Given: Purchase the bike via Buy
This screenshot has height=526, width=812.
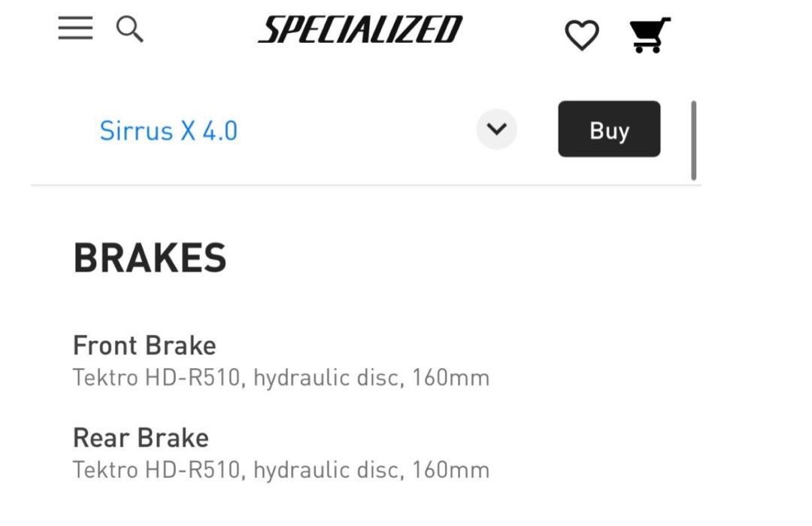Looking at the screenshot, I should click(x=609, y=129).
